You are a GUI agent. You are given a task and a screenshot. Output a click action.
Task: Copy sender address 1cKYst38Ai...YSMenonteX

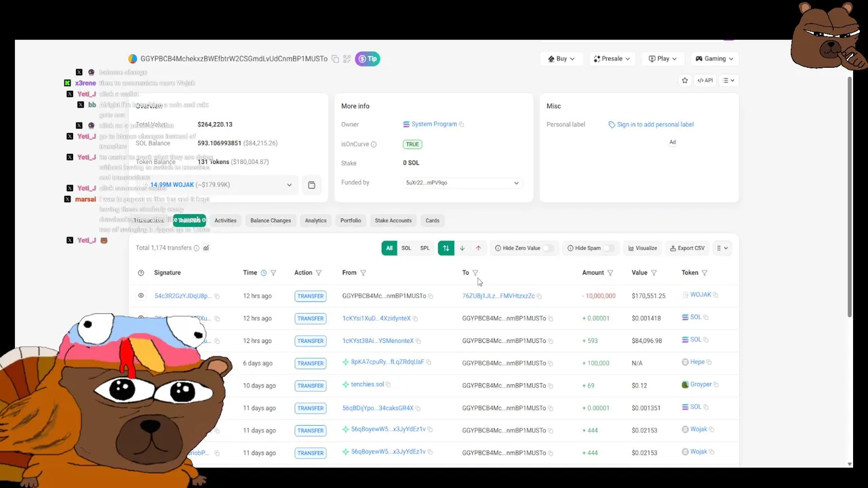(418, 341)
